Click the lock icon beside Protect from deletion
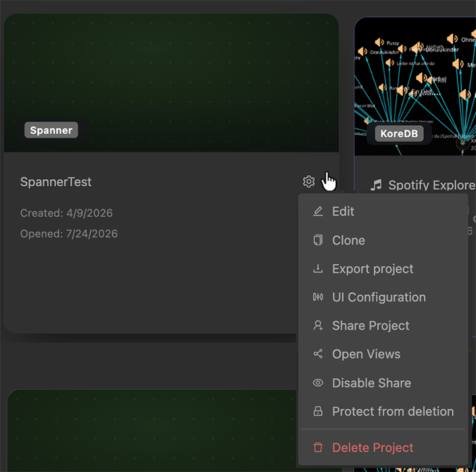476x472 pixels. coord(318,411)
